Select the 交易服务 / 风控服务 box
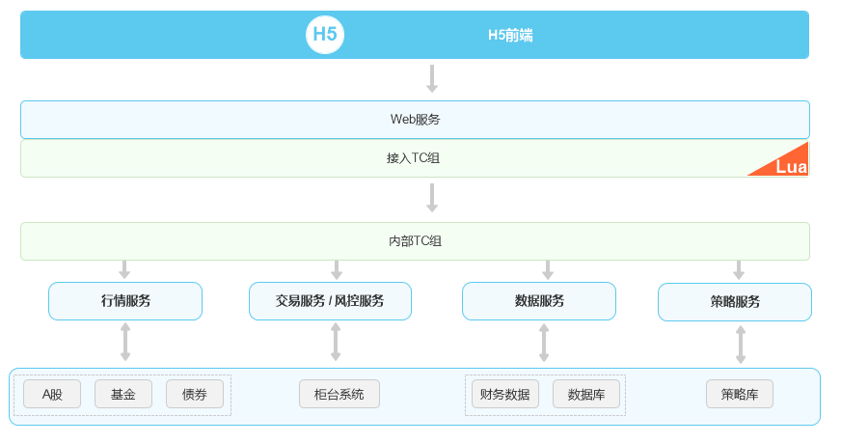868x444 pixels. click(330, 301)
